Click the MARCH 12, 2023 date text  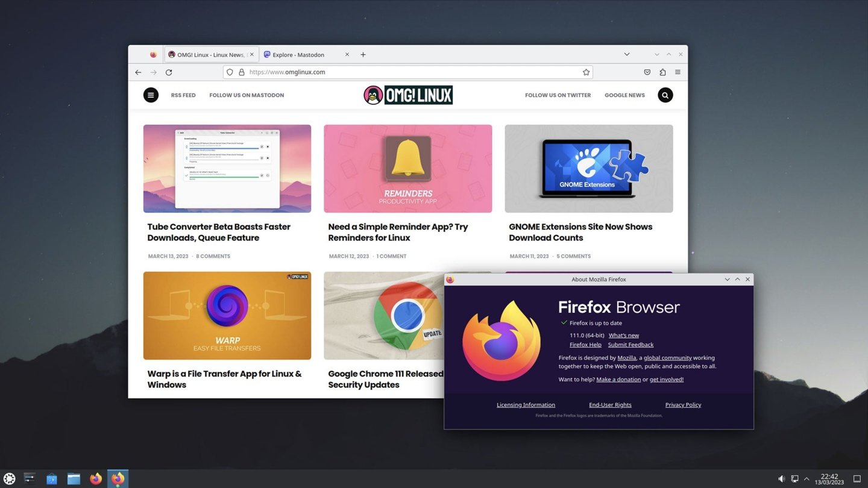click(x=349, y=257)
